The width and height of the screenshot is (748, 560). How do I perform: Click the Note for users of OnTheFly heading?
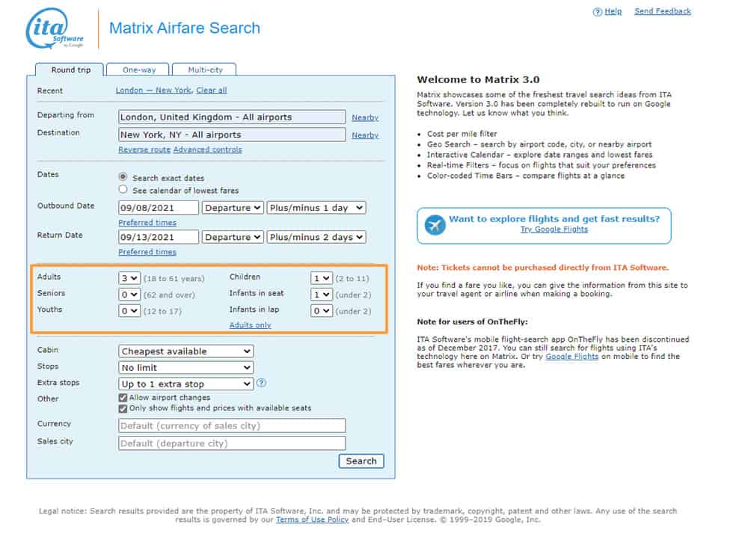[x=472, y=322]
